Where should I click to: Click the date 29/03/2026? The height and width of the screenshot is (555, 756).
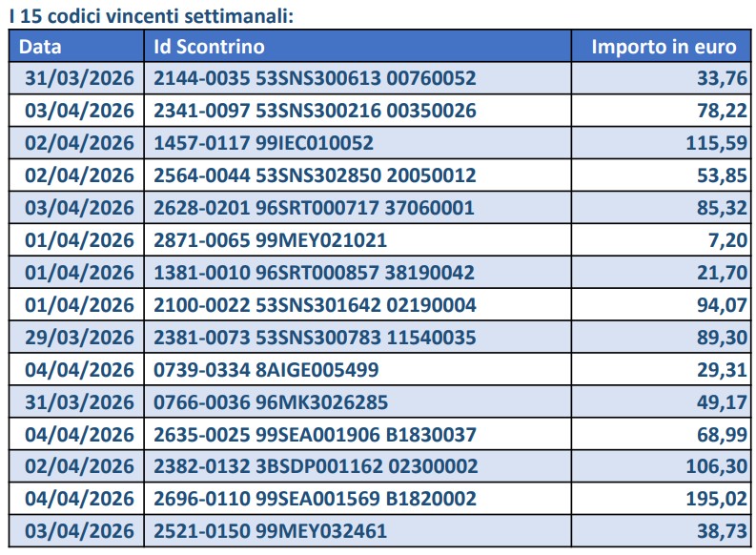click(x=79, y=338)
